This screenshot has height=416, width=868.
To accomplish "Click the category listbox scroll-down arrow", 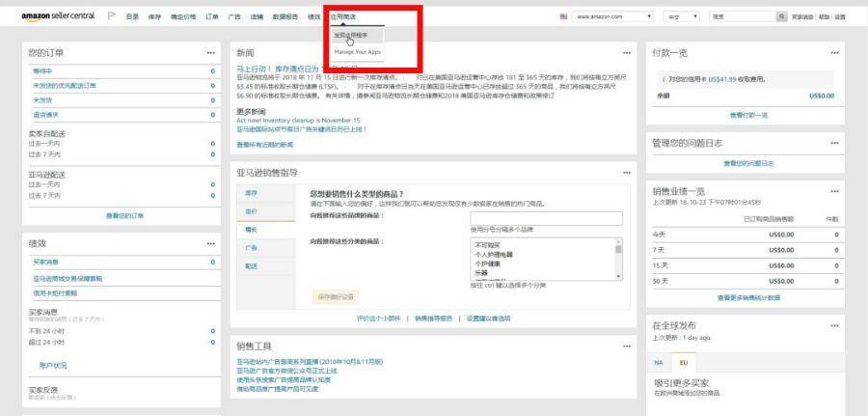I will click(618, 276).
